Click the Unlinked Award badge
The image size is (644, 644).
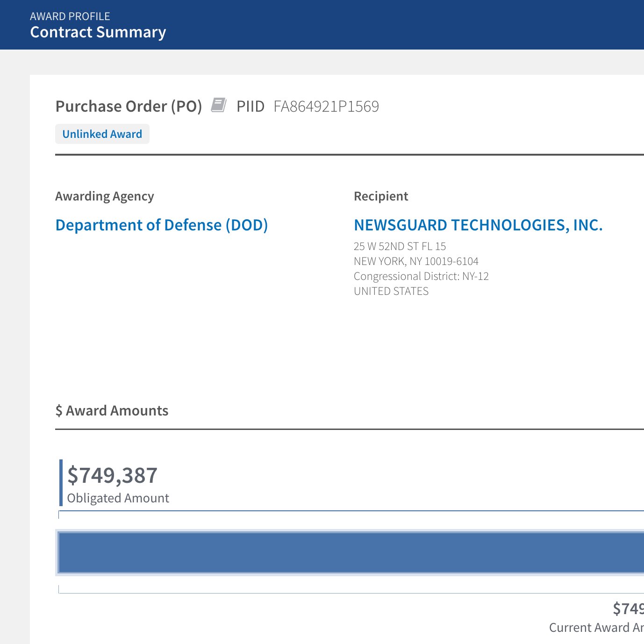(102, 134)
